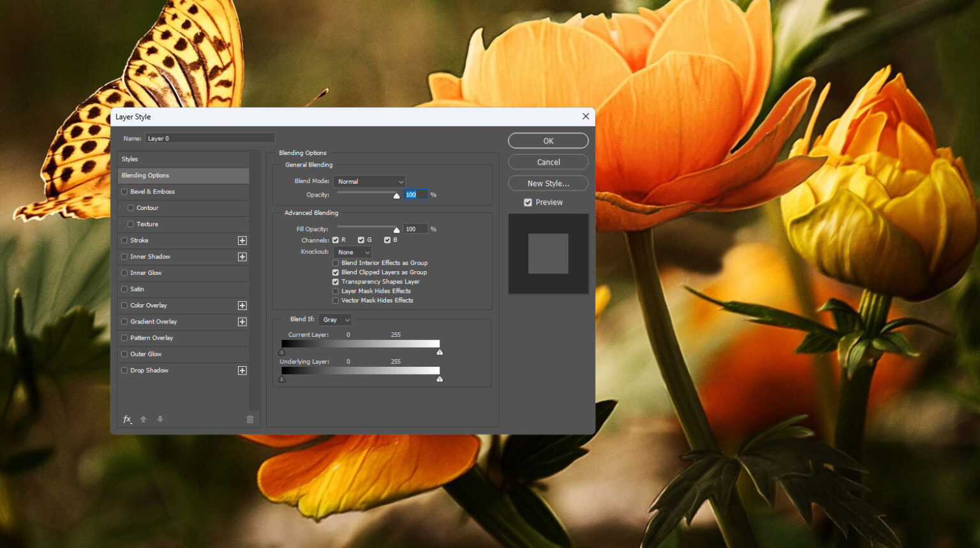Click the layer Name input field

pyautogui.click(x=209, y=138)
